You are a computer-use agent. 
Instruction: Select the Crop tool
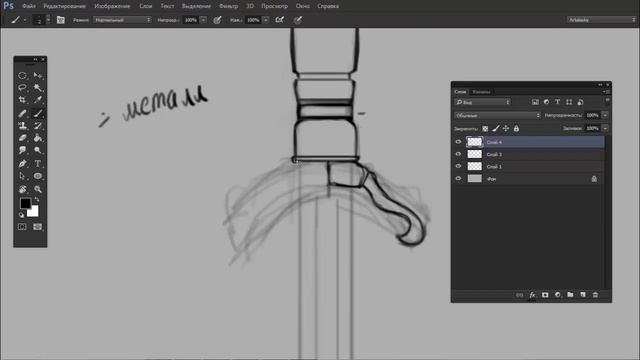click(x=22, y=100)
